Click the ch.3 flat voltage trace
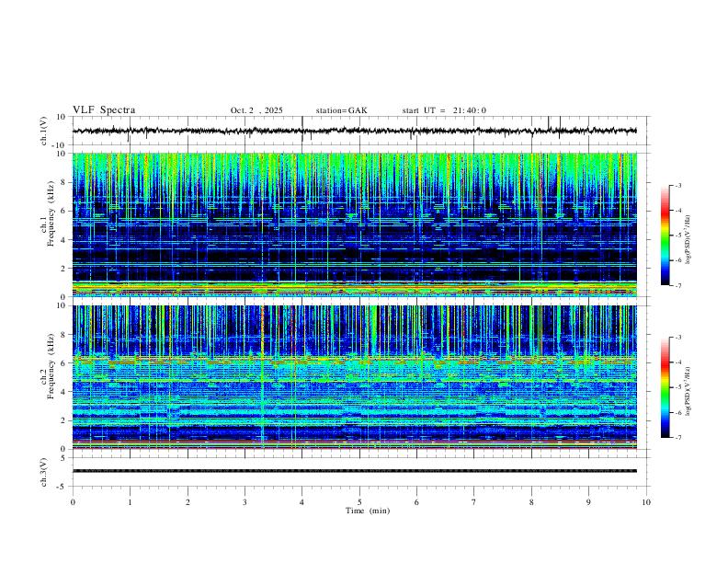 click(x=355, y=471)
